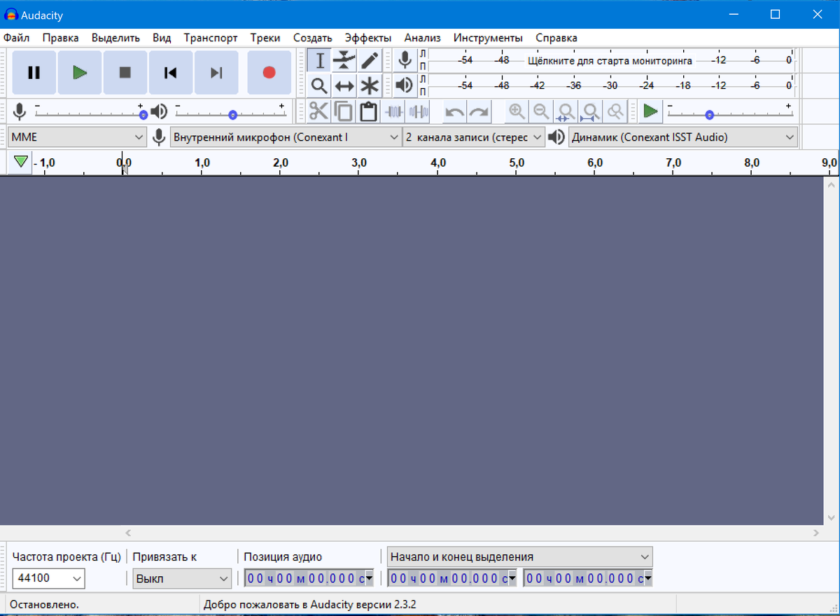Screen dimensions: 840x616
Task: Open the Справка menu
Action: point(556,38)
